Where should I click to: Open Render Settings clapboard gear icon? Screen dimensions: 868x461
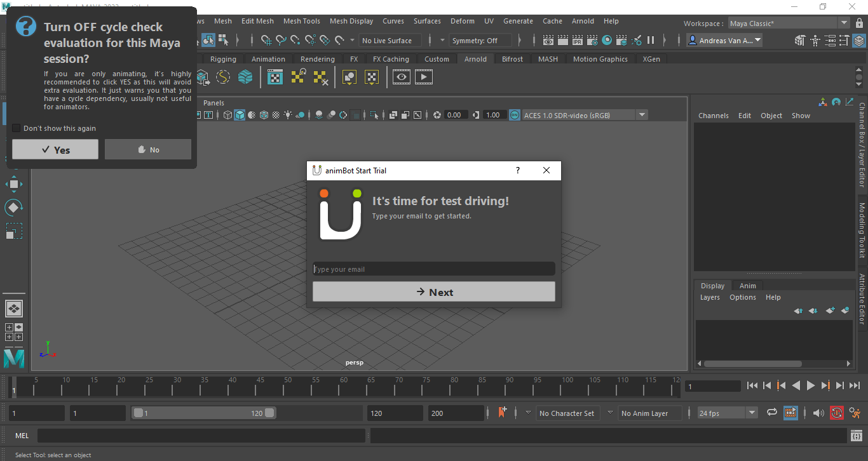592,40
